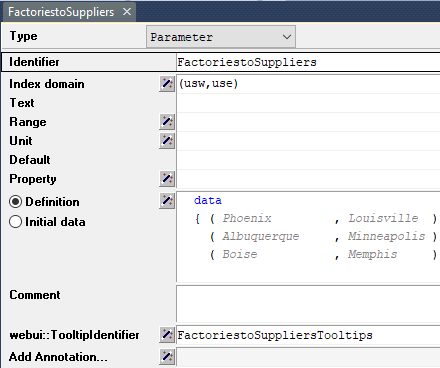Image resolution: width=440 pixels, height=368 pixels.
Task: Click the Identifier field
Action: pos(308,62)
